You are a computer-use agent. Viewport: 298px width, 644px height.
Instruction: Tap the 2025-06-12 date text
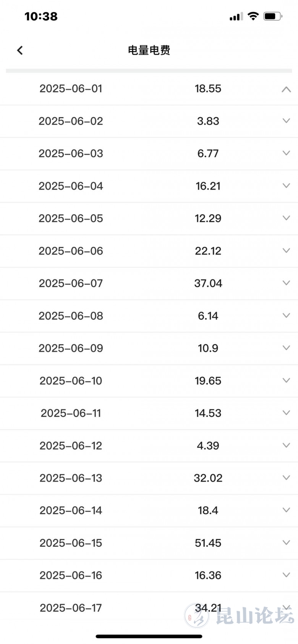(71, 446)
